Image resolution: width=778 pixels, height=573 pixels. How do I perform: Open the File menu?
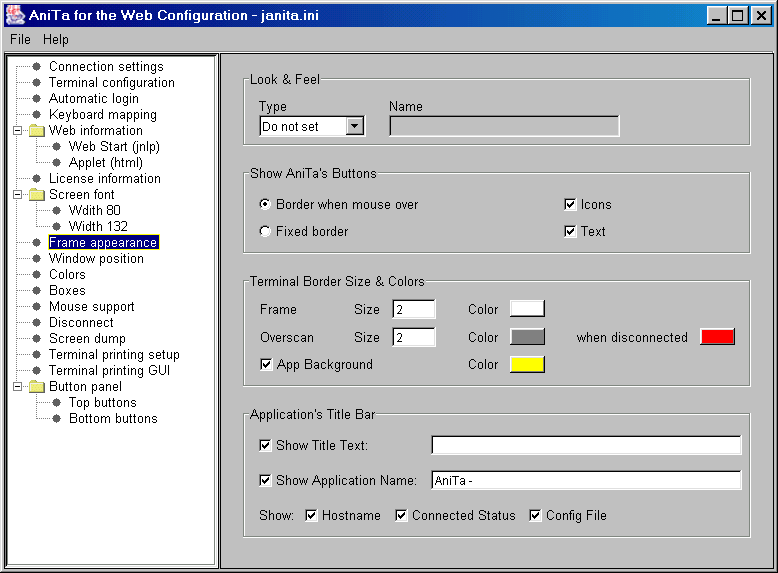click(20, 40)
